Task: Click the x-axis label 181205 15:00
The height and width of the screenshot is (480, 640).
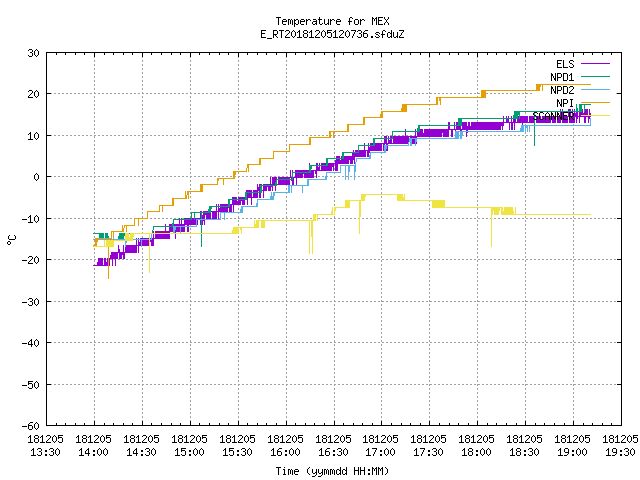Action: (x=190, y=445)
